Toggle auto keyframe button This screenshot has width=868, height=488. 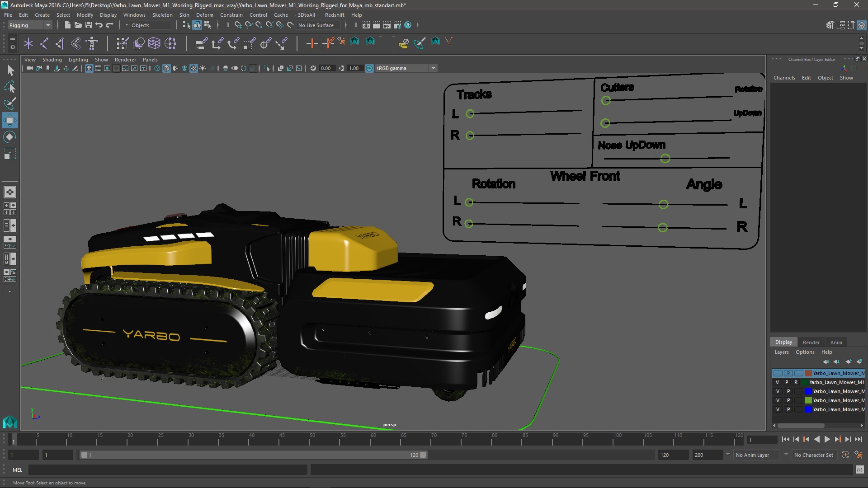[x=845, y=455]
